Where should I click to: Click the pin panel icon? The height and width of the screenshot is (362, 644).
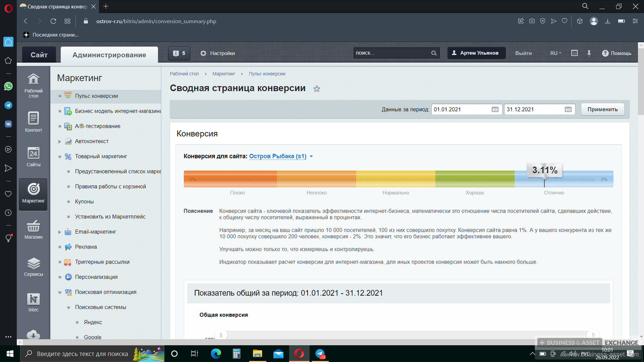(589, 53)
